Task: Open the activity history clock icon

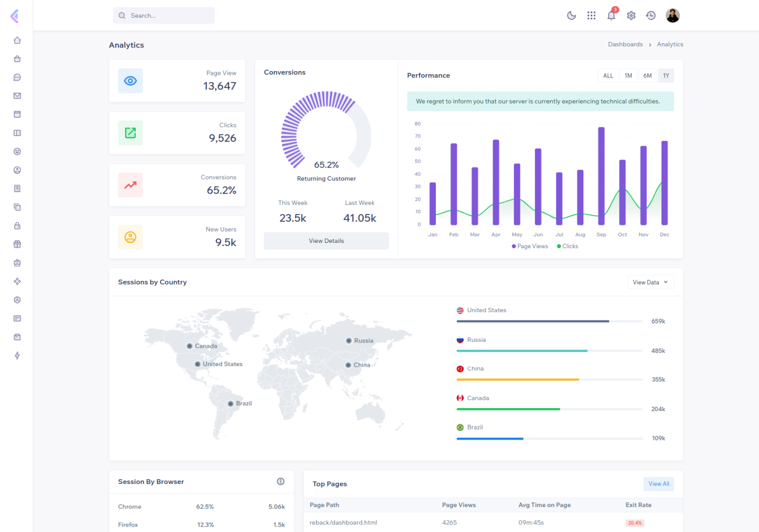Action: tap(651, 15)
